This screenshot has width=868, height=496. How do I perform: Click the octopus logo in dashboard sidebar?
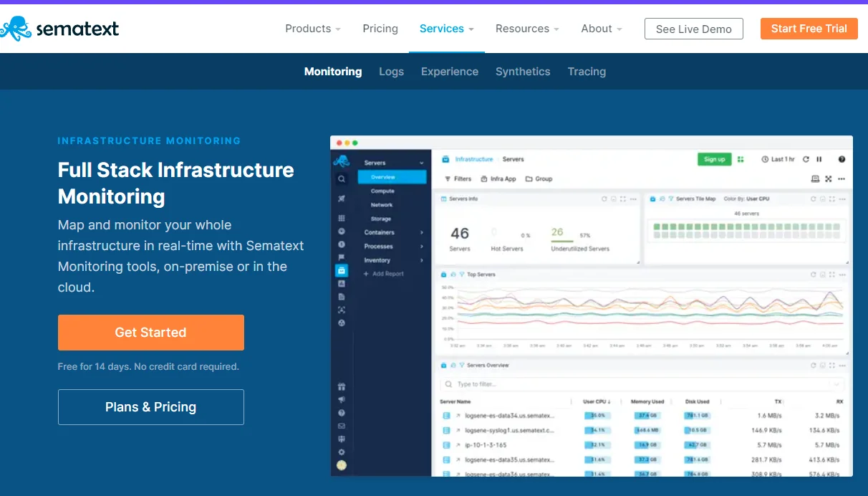tap(342, 161)
